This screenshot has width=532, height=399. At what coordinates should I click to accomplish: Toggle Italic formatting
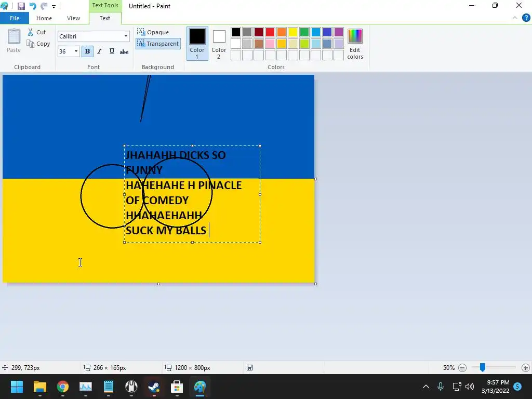[x=99, y=51]
